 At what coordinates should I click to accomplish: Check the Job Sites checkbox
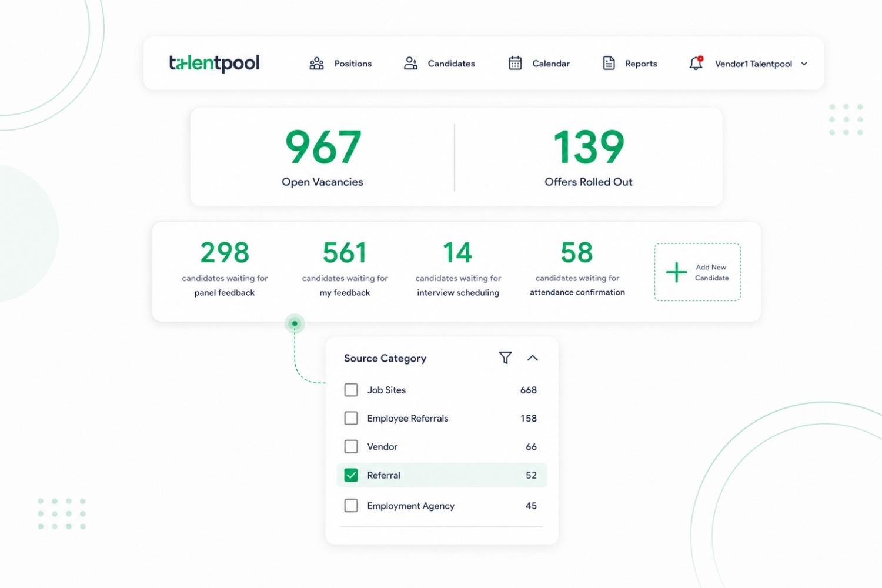coord(351,390)
